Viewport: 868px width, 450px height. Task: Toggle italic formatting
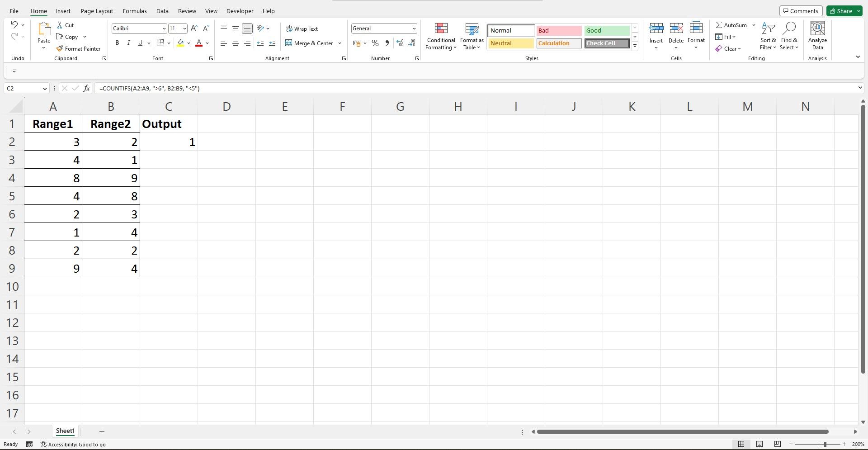129,43
